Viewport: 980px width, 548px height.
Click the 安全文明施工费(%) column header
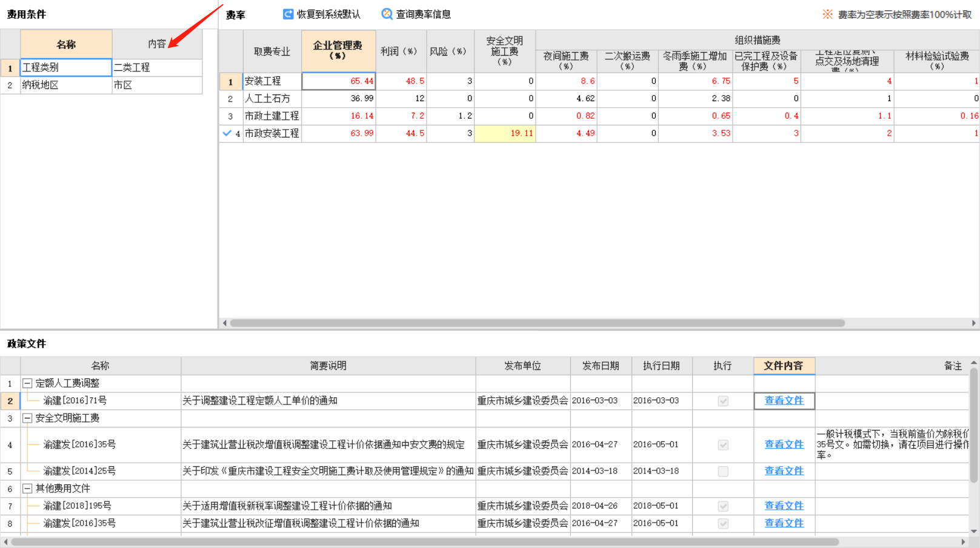[505, 51]
